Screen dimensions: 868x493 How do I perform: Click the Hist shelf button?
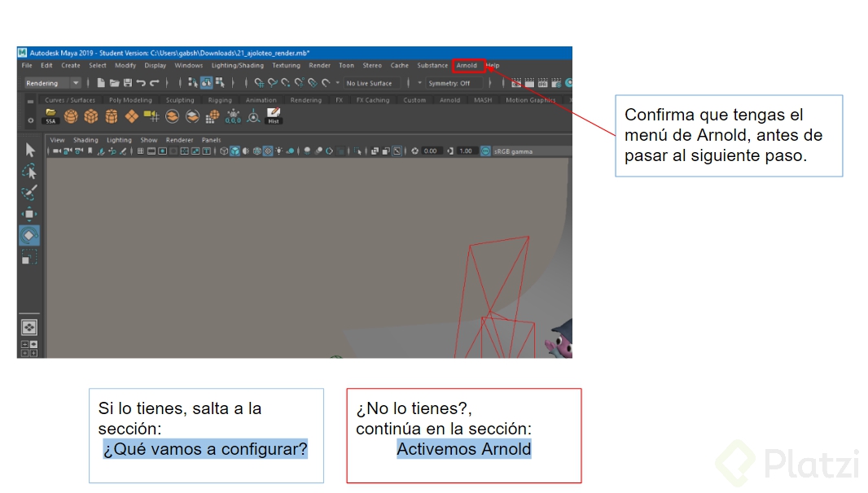click(274, 116)
